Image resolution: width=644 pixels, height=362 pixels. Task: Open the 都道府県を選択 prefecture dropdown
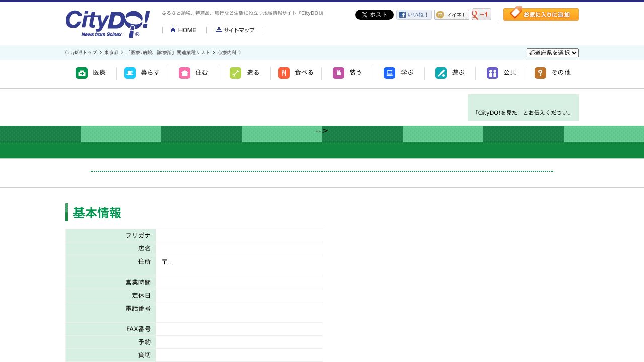click(552, 53)
